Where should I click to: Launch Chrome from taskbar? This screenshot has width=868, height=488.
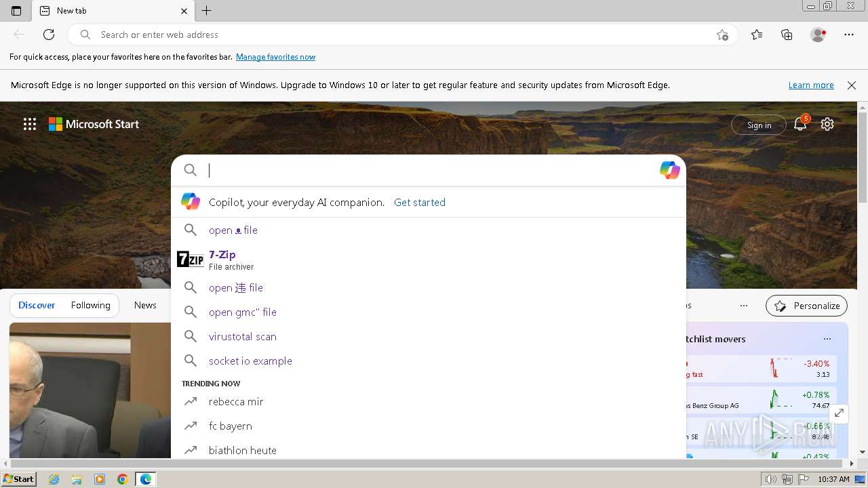click(123, 479)
